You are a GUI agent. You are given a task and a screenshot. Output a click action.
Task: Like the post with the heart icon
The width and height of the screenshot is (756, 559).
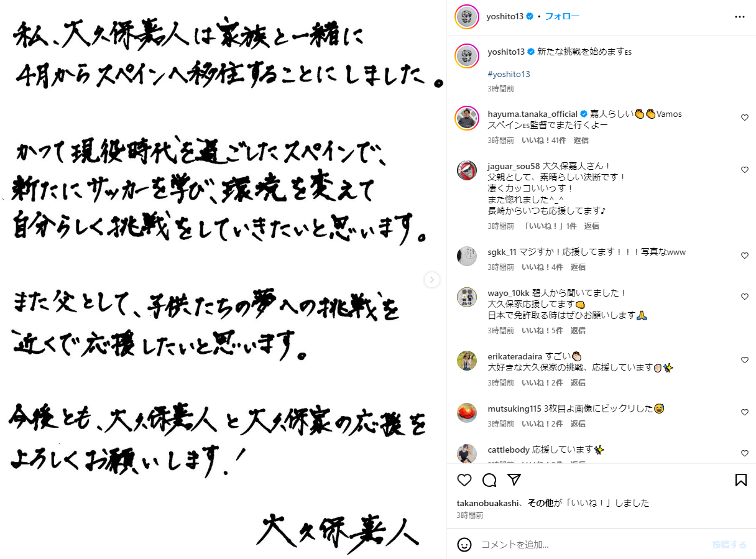[464, 480]
